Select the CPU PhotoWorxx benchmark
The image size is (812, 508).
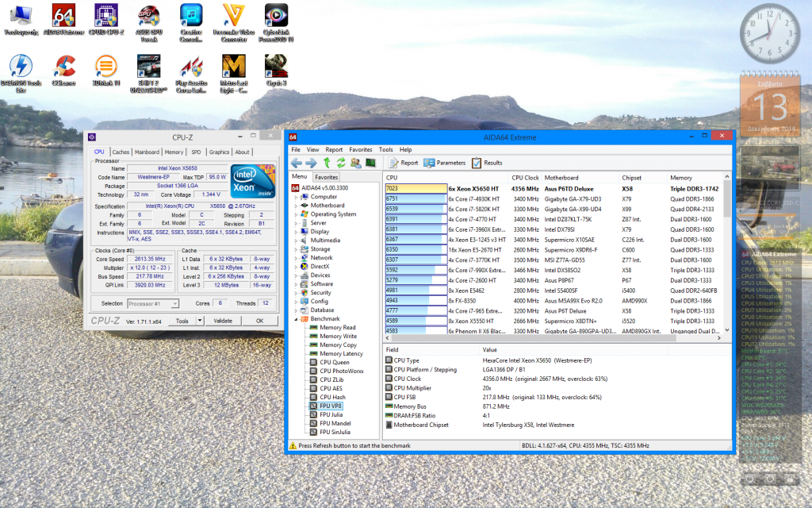[x=341, y=371]
